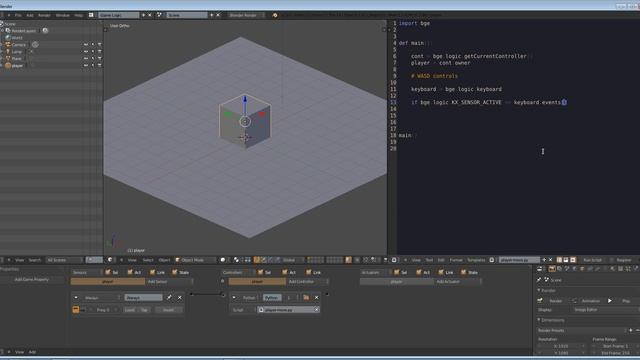Click the Run Script button

point(592,260)
